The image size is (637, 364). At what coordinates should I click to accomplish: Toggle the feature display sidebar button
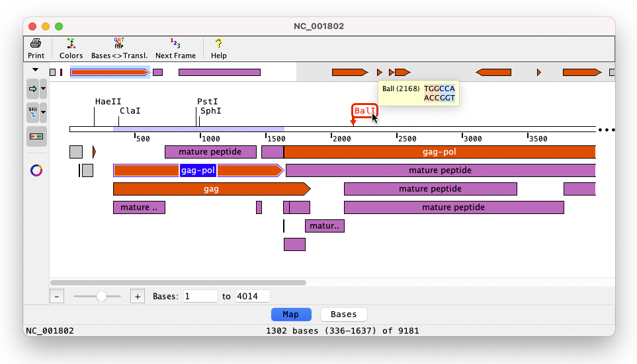click(x=36, y=136)
